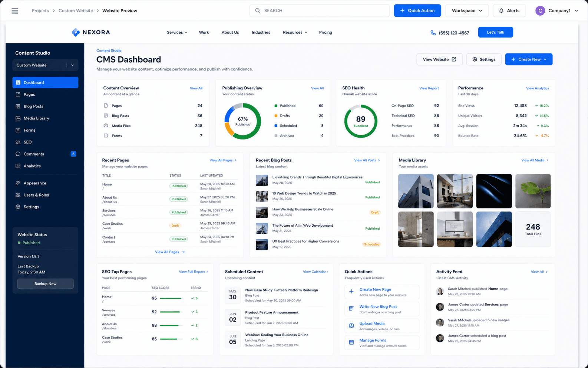Select Custom Website breadcrumb
The height and width of the screenshot is (368, 588).
[76, 11]
